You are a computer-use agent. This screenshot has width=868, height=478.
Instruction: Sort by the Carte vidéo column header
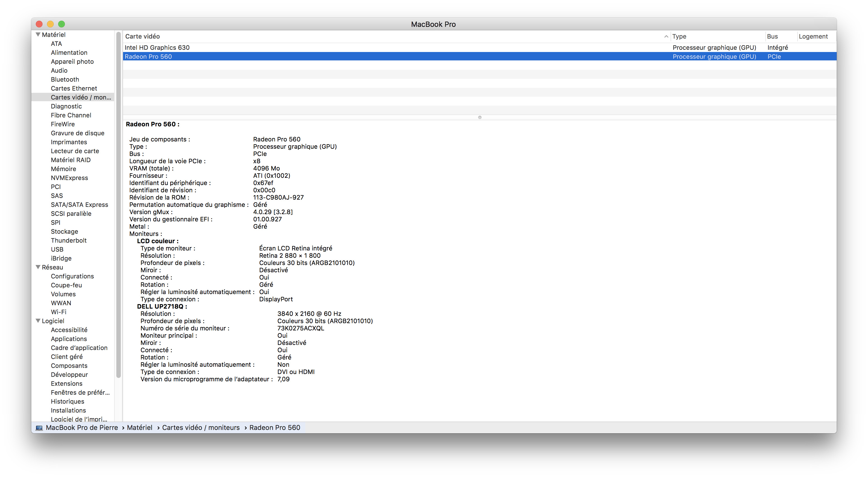(396, 36)
